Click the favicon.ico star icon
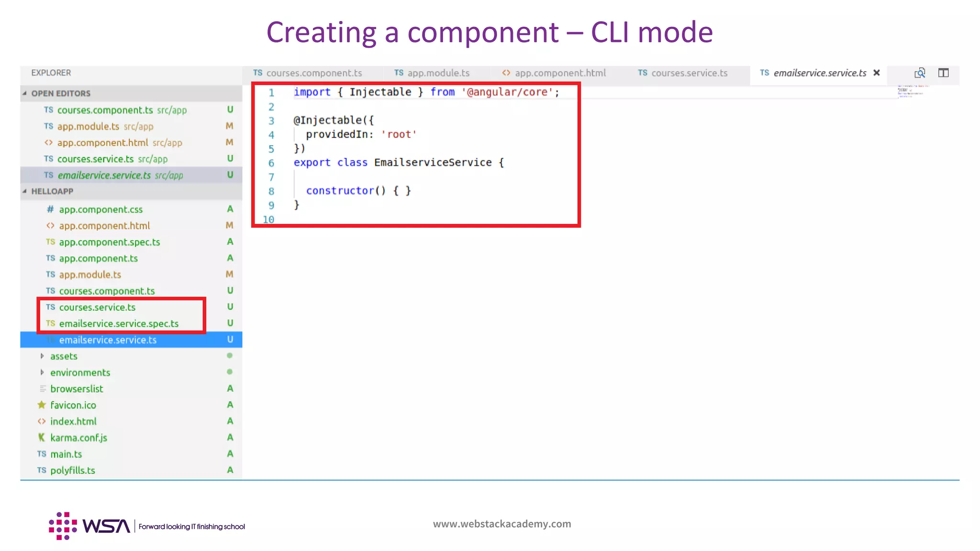Screen dimensions: 980x551 coord(42,405)
